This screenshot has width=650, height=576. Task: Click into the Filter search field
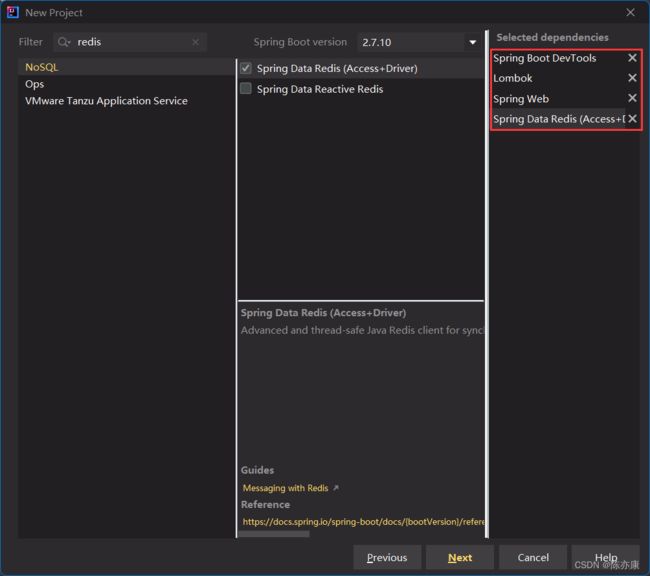[x=130, y=42]
